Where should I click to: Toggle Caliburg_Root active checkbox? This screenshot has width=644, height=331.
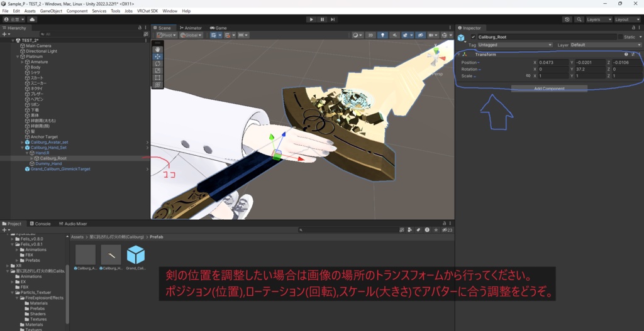point(473,37)
